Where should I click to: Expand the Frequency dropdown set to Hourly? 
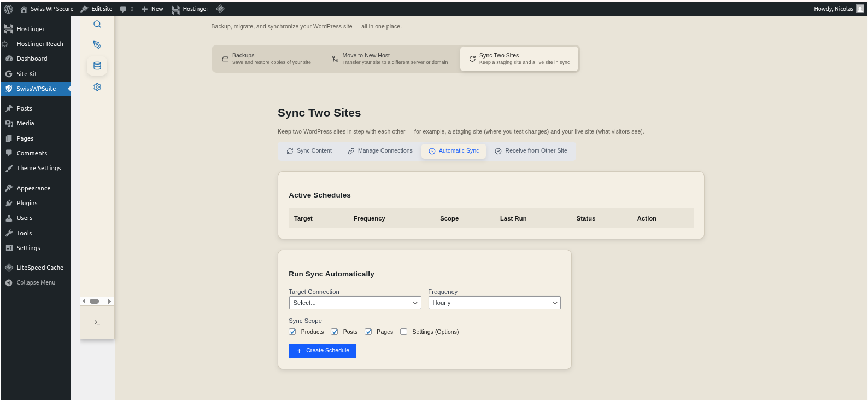coord(494,303)
